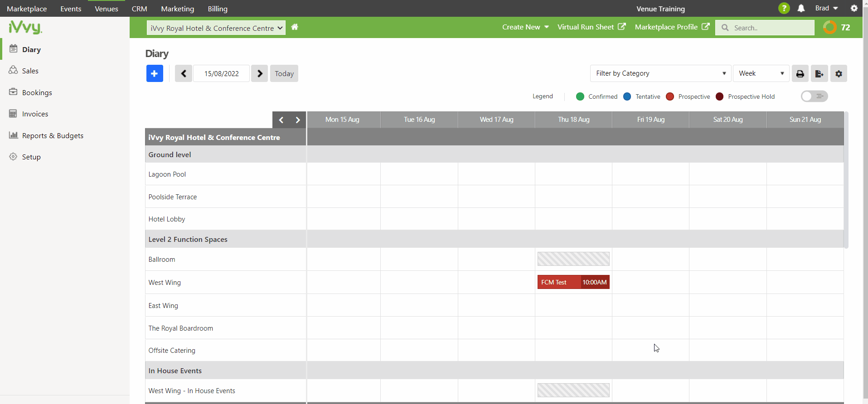Image resolution: width=868 pixels, height=404 pixels.
Task: Click the hatched block in Ballroom row
Action: 573,259
